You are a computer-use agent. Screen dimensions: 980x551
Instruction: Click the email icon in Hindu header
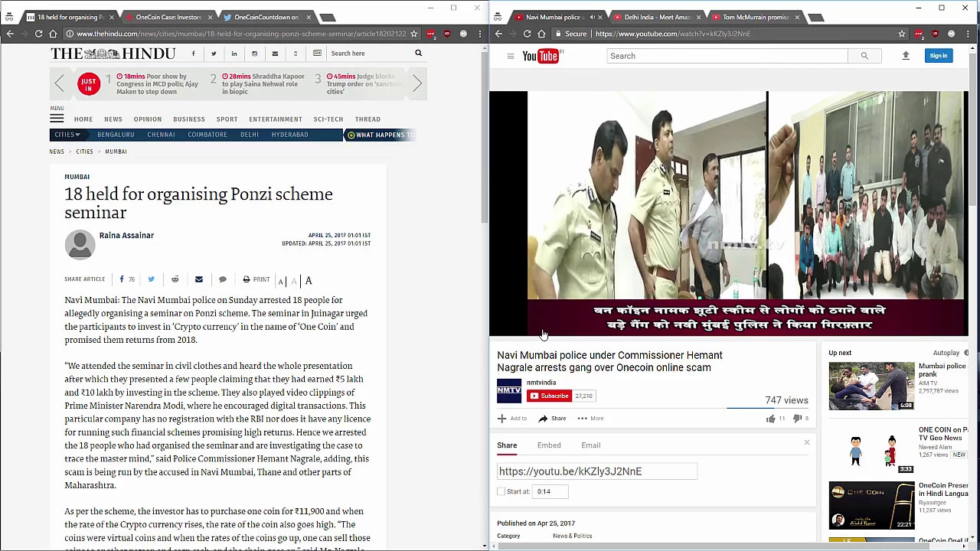tap(275, 54)
